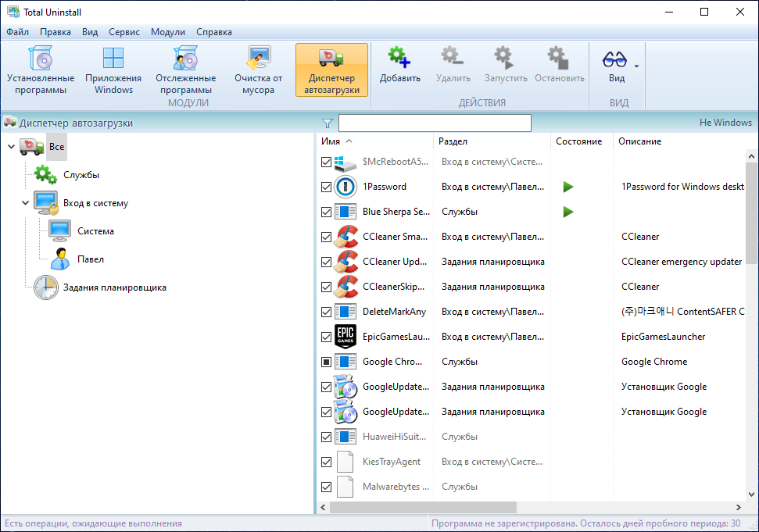Screen dimensions: 759x532
Task: Select Павел user in the tree
Action: [91, 259]
